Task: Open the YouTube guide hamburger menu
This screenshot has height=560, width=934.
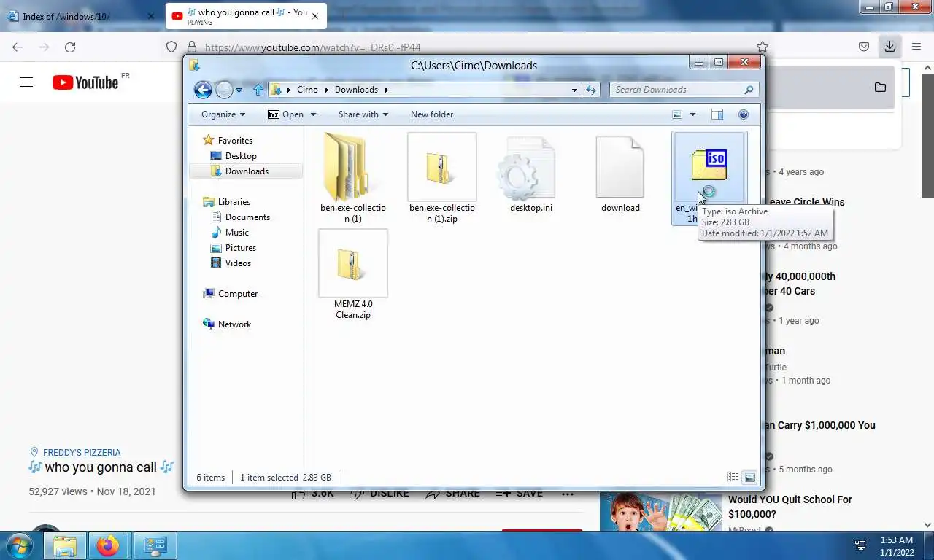Action: pyautogui.click(x=26, y=82)
